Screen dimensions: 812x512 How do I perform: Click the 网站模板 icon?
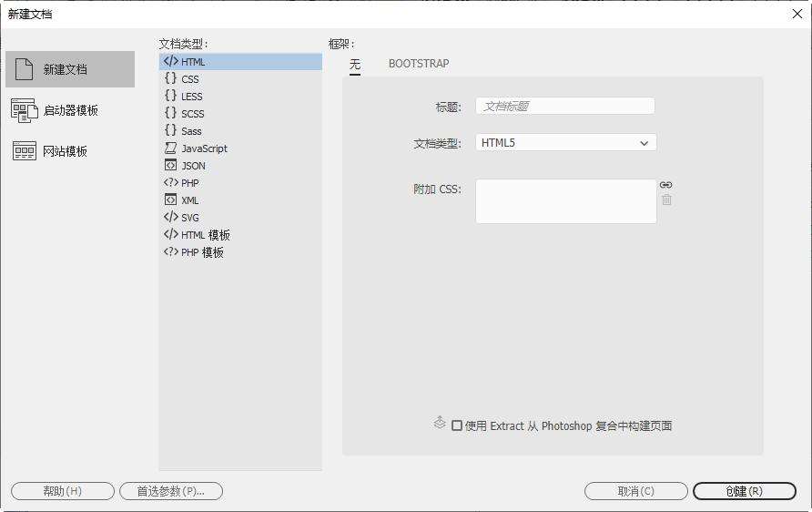click(x=25, y=151)
